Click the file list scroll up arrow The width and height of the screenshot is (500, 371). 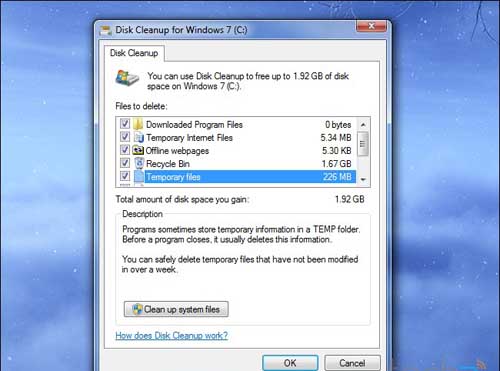point(363,125)
